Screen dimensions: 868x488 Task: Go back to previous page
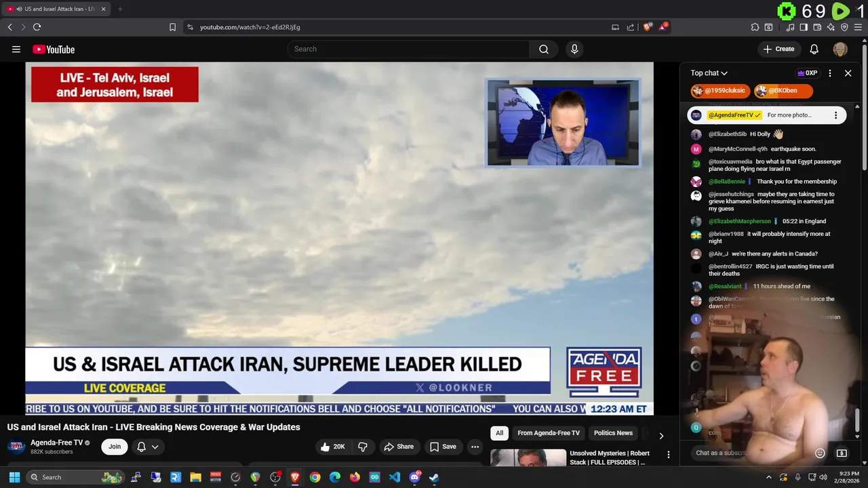tap(9, 27)
